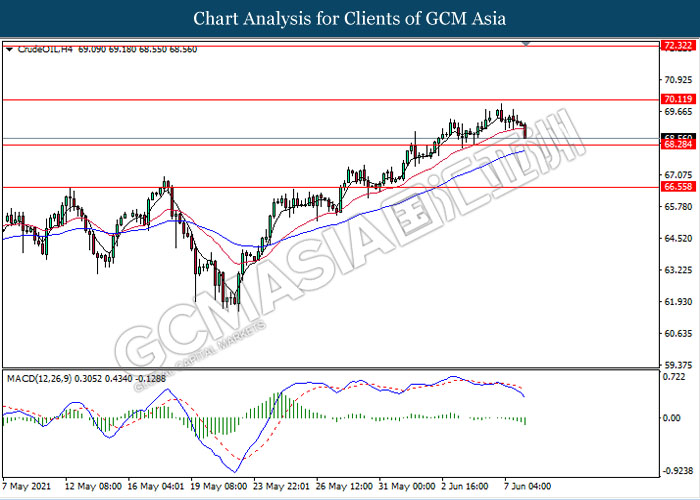Click the small triangle before CrudeOIL,H4

[10, 50]
